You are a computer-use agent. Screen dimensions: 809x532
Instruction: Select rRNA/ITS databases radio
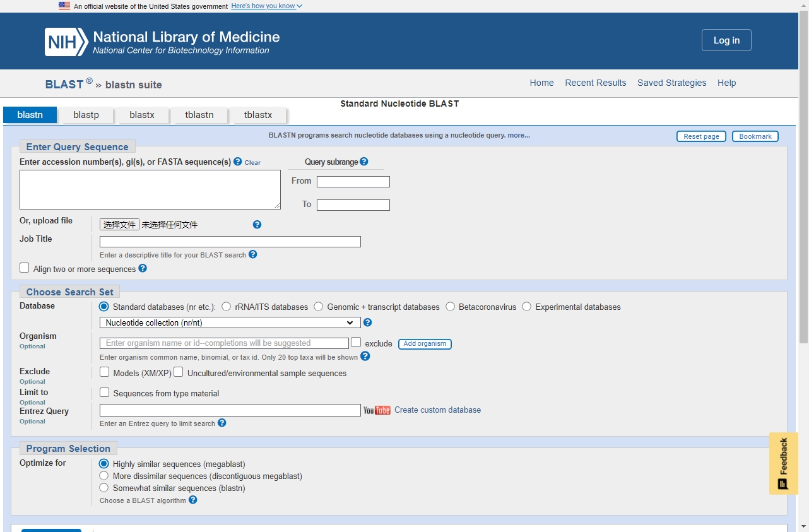tap(226, 307)
